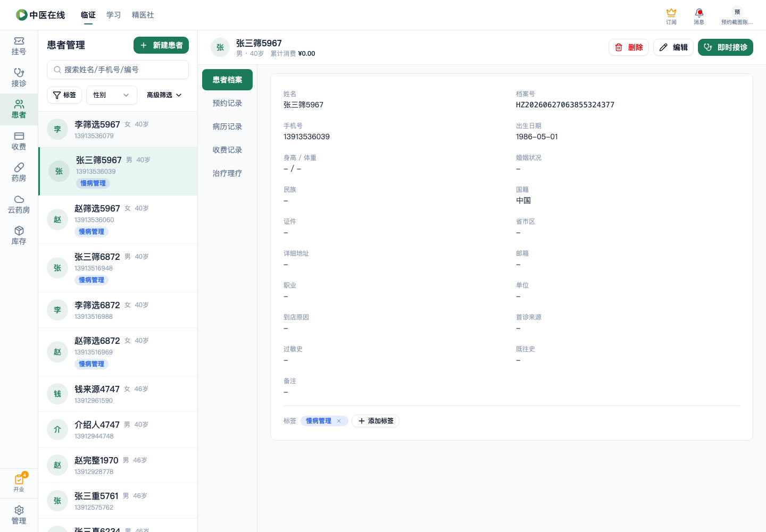766x532 pixels.
Task: Open the 订阅 crown subscription icon
Action: pos(671,16)
